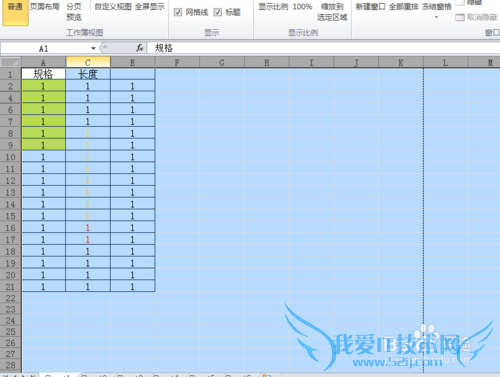The image size is (500, 377).
Task: Click cell C20 with black 1
Action: (88, 275)
